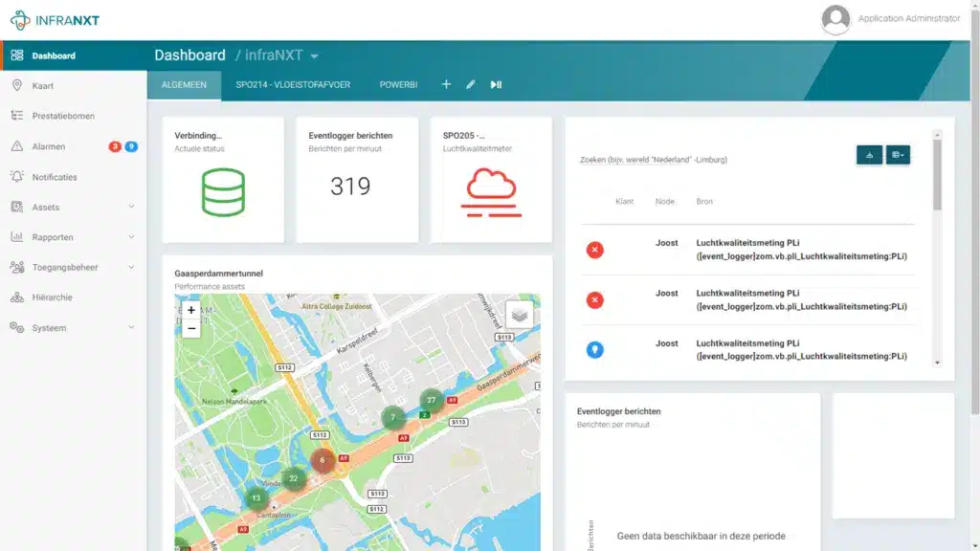Click the green database connection status icon
Viewport: 980px width, 551px height.
click(223, 192)
